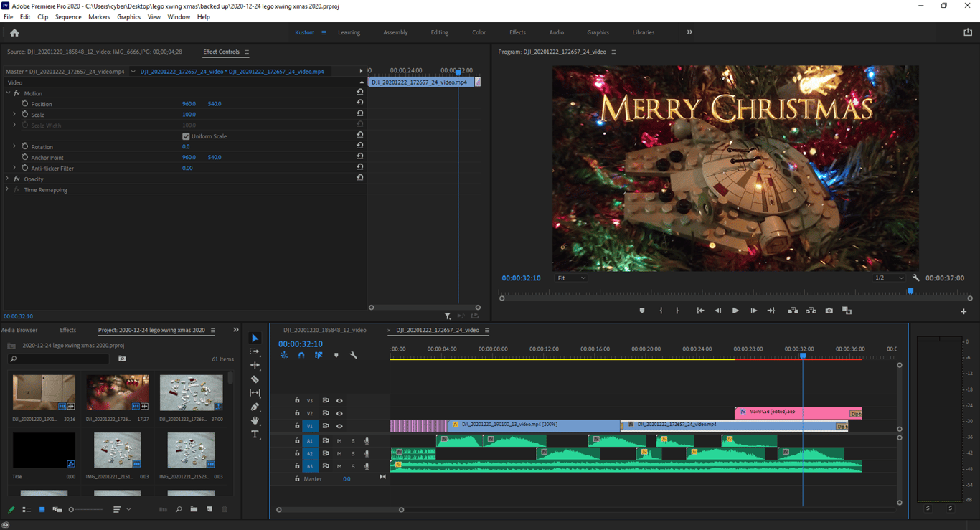Select the Razor tool
980x530 pixels.
[x=255, y=379]
